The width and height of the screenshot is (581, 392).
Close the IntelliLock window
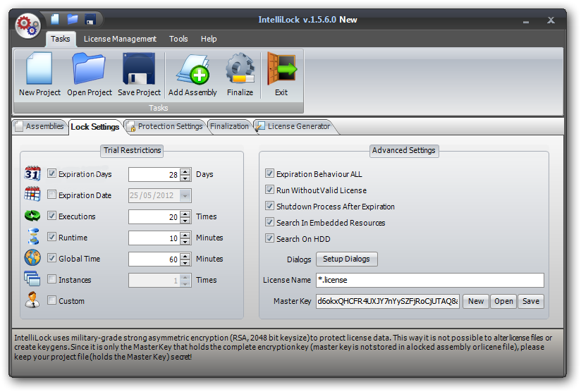point(551,20)
